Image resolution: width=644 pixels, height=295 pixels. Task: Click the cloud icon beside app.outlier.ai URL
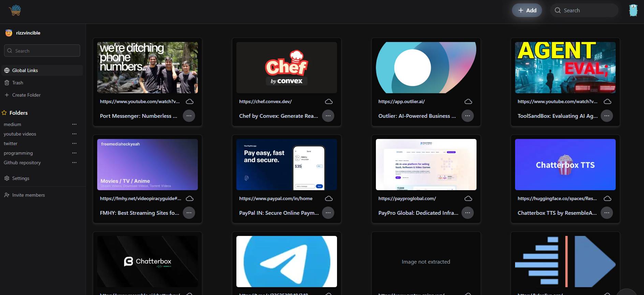[x=468, y=101]
